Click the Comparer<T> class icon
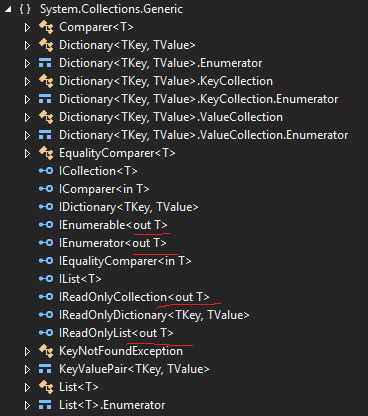The image size is (368, 416). [x=46, y=27]
